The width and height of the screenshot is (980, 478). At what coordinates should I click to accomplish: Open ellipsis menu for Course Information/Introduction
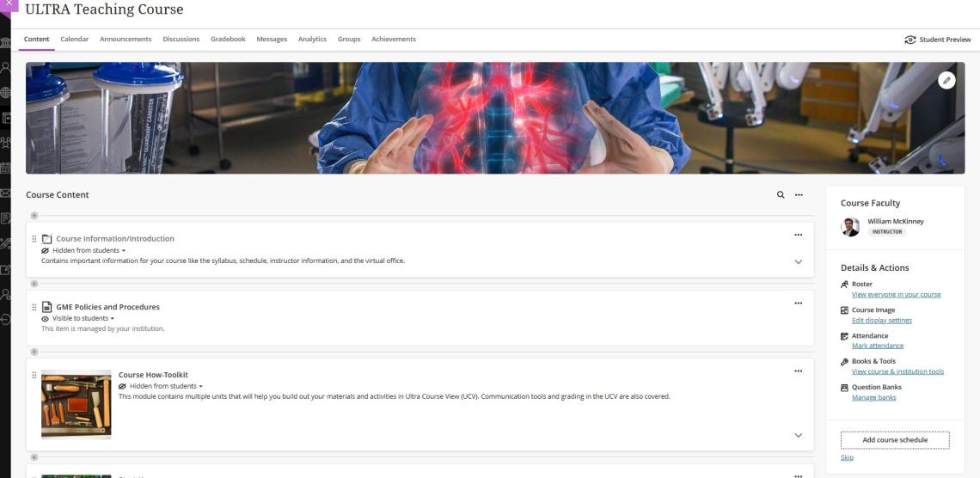[x=798, y=235]
